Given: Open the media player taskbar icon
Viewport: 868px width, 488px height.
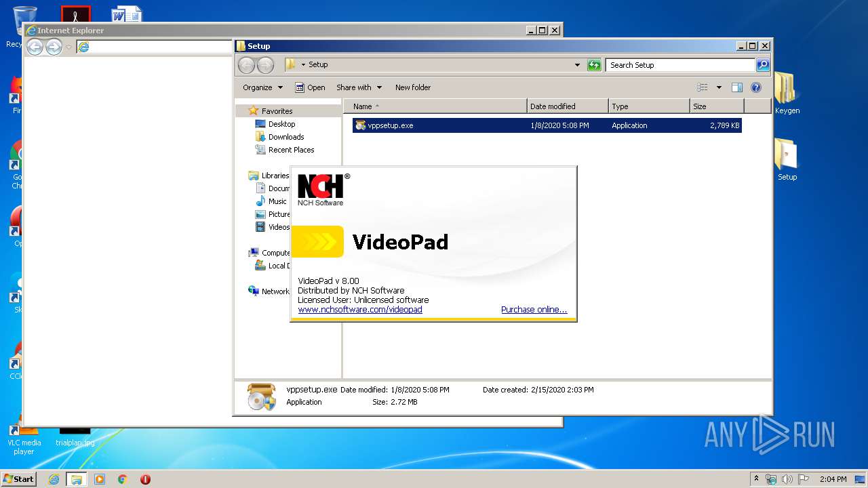Looking at the screenshot, I should (x=100, y=479).
